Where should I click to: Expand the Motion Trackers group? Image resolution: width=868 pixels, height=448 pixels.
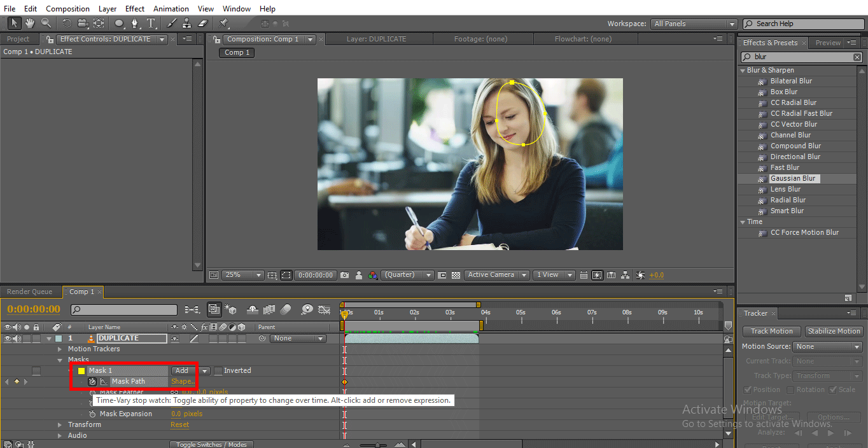[60, 349]
